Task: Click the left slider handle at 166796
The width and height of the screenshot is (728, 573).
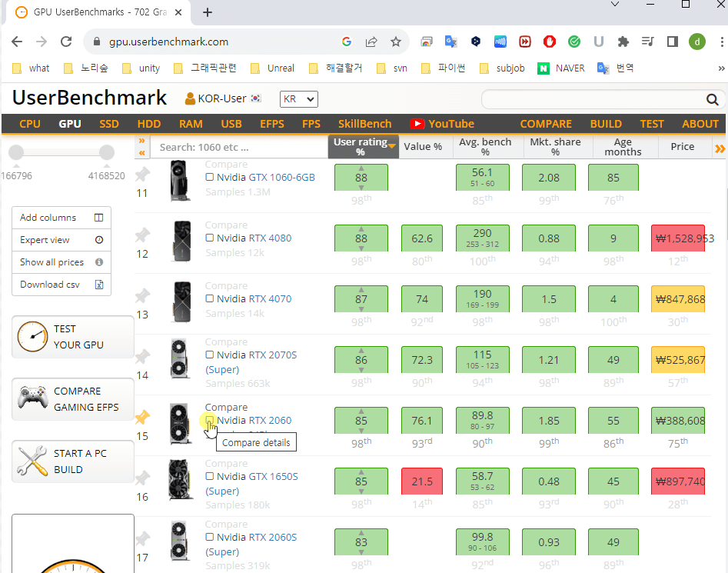Action: 16,152
